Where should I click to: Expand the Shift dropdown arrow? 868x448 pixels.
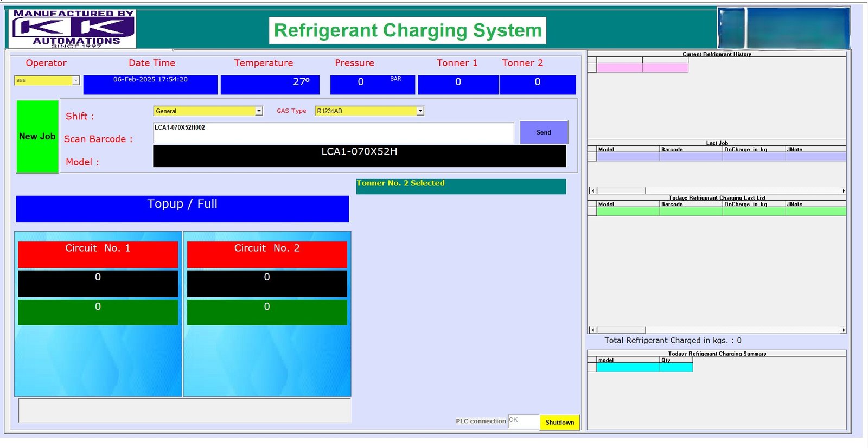(259, 111)
